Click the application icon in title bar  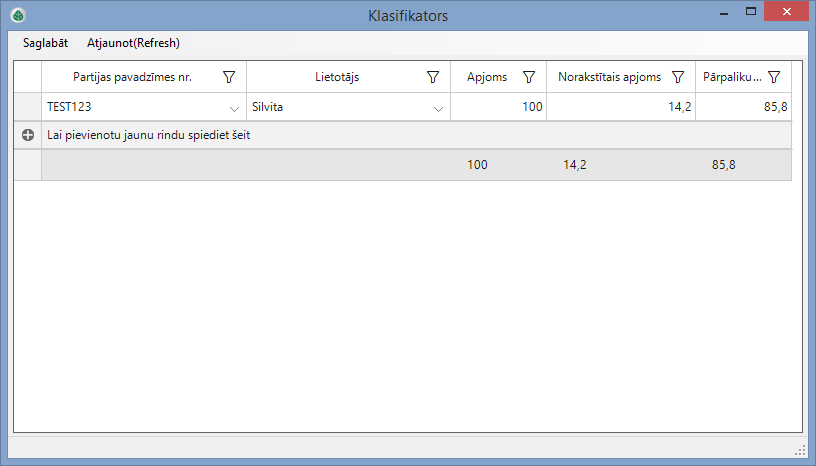click(17, 16)
